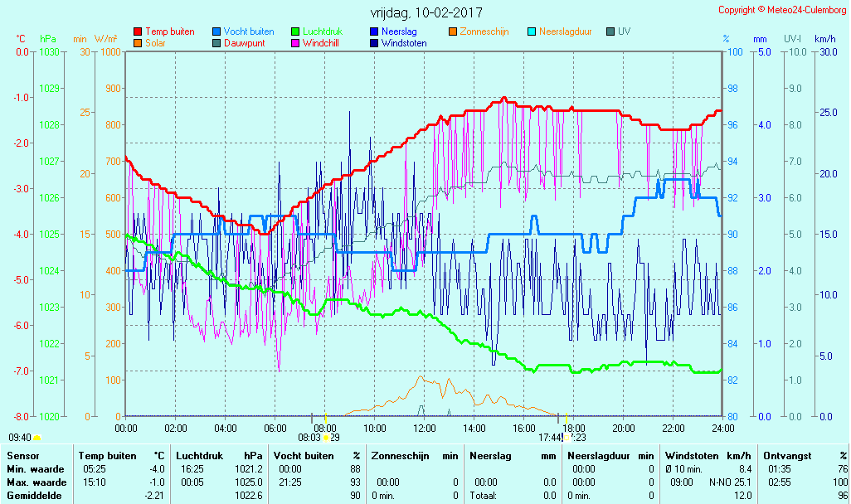Click the magenta Windchill legend square

(295, 43)
